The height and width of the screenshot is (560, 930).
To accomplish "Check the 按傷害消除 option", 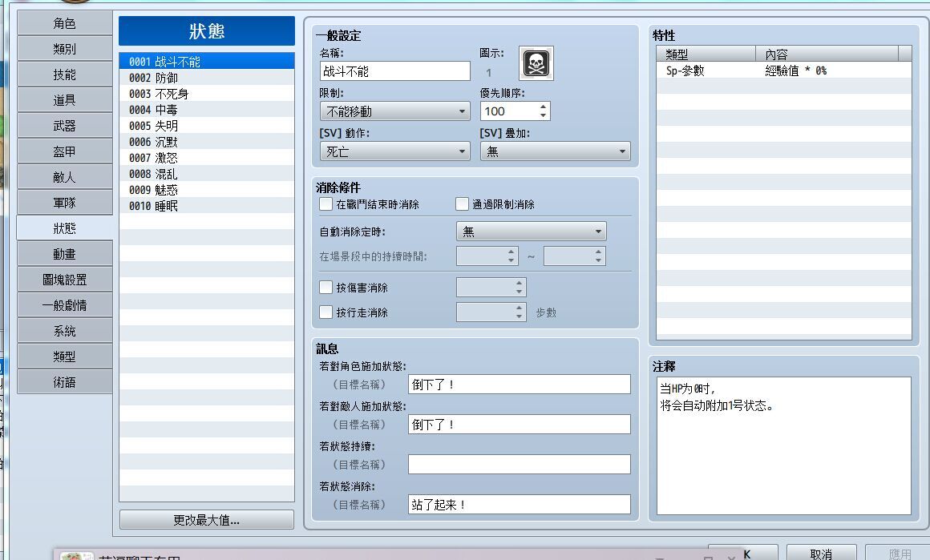I will [325, 288].
